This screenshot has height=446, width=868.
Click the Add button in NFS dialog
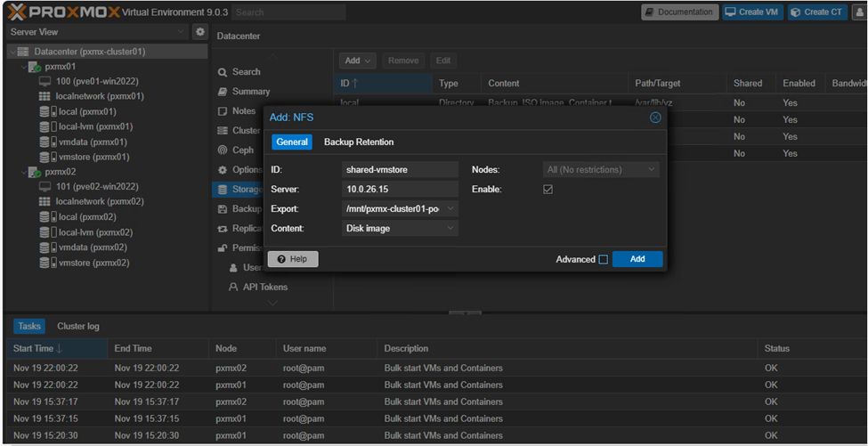tap(637, 259)
